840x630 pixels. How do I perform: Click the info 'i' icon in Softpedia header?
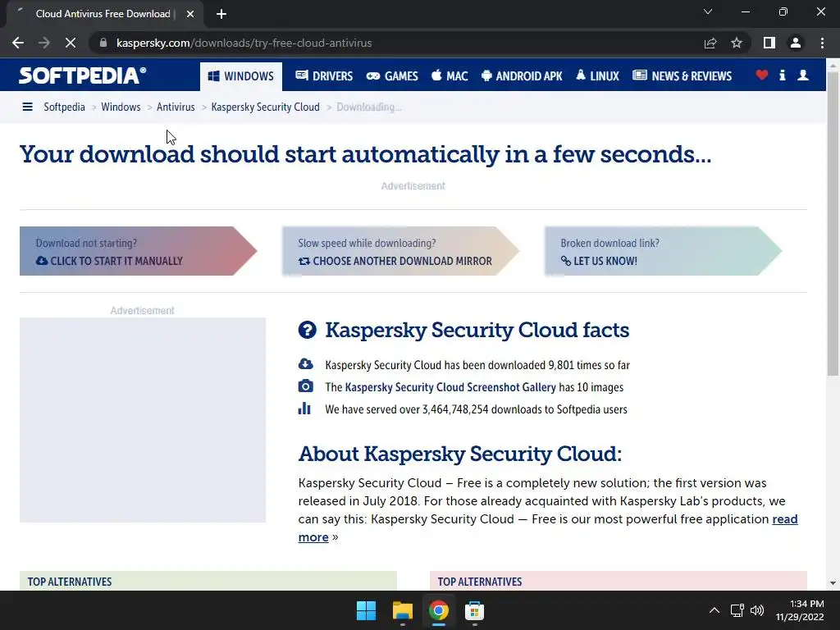click(783, 75)
